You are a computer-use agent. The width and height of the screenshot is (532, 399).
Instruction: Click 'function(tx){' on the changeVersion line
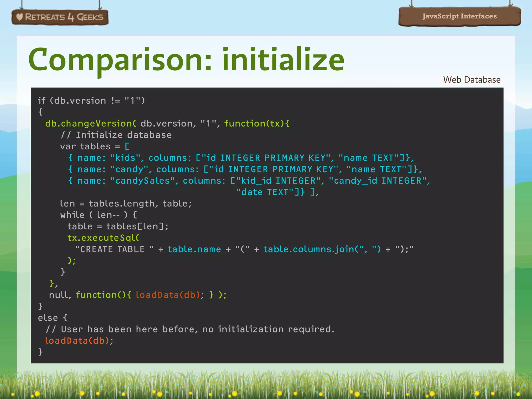coord(257,123)
